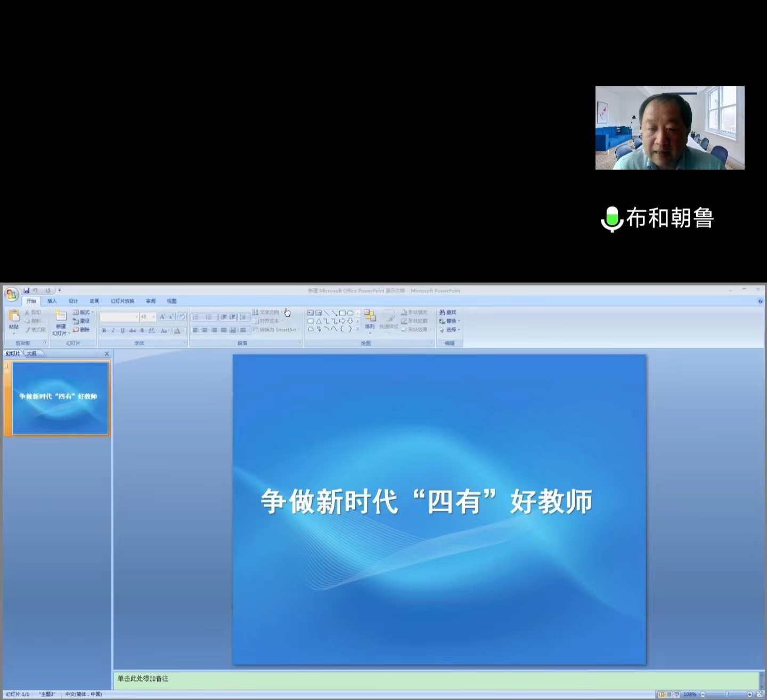This screenshot has width=767, height=700.
Task: Click the New Slide (新建幻灯片) icon
Action: (61, 316)
